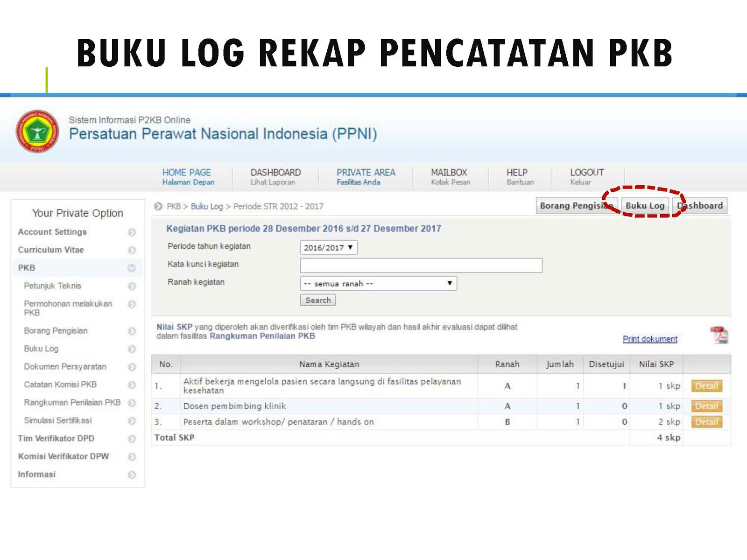Screen dimensions: 747x560
Task: Open Permohonan melakukan PKB sidebar item
Action: (x=68, y=308)
